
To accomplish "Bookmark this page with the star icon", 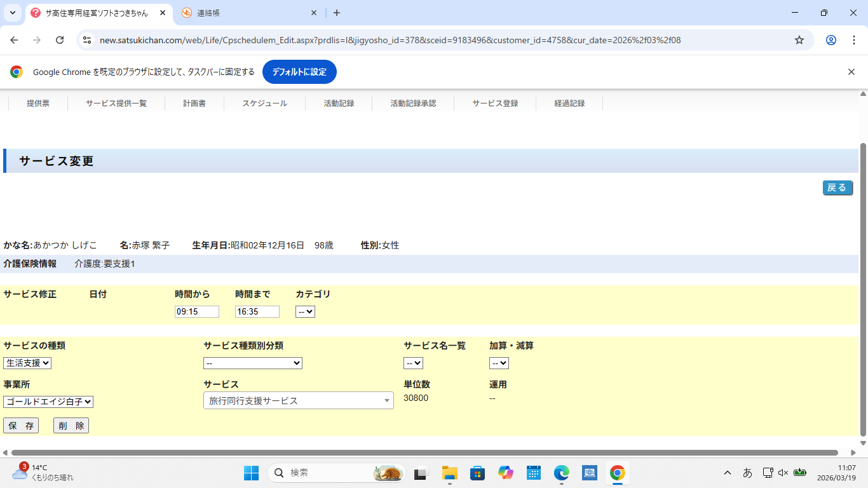I will (x=799, y=40).
